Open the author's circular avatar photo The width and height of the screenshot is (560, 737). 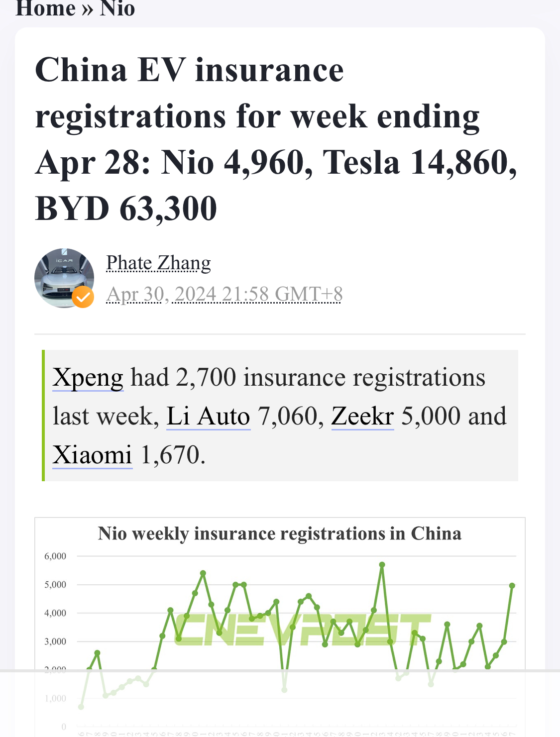[x=64, y=278]
